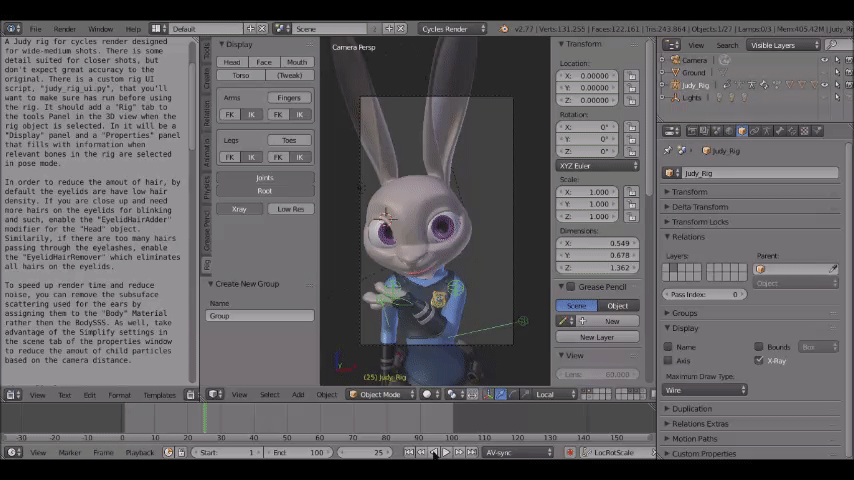Enable the Name display checkbox
This screenshot has height=480, width=854.
pos(668,347)
